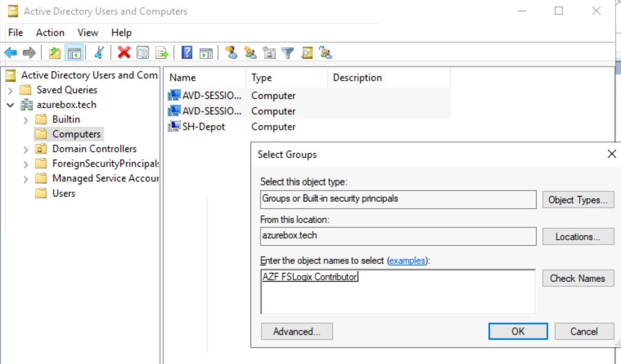Click the Find objects toolbar icon
The height and width of the screenshot is (364, 621).
pos(306,53)
